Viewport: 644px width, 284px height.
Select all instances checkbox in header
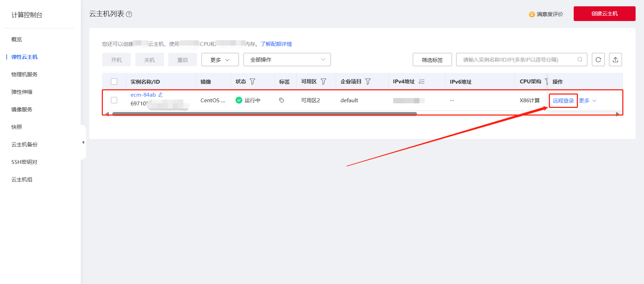click(x=114, y=82)
